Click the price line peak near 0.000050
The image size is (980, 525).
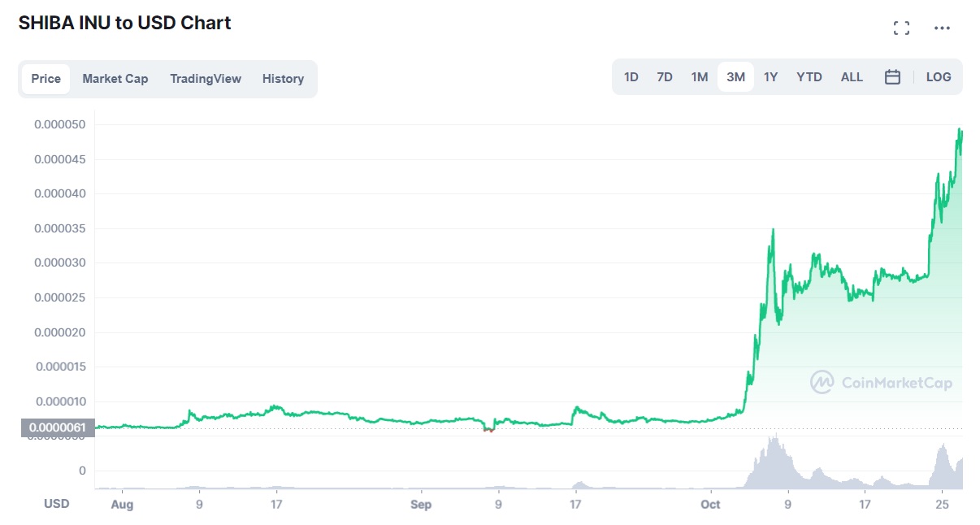pyautogui.click(x=960, y=130)
